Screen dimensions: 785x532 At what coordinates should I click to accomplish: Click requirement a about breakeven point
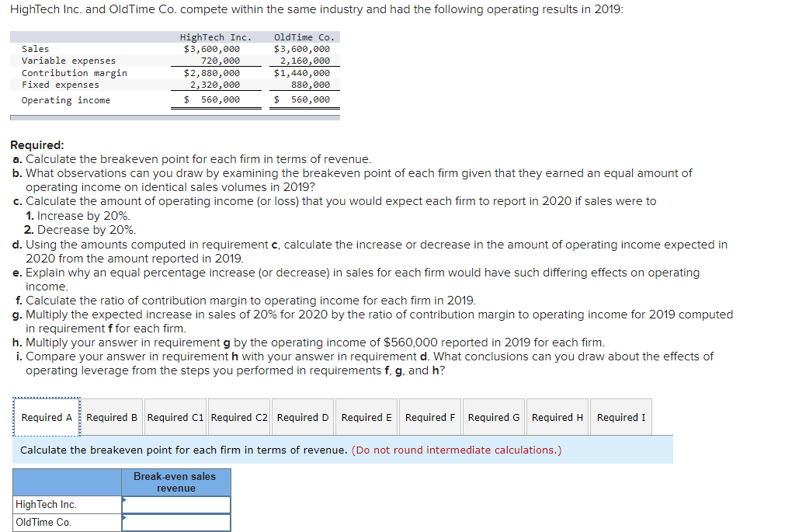pos(192,159)
